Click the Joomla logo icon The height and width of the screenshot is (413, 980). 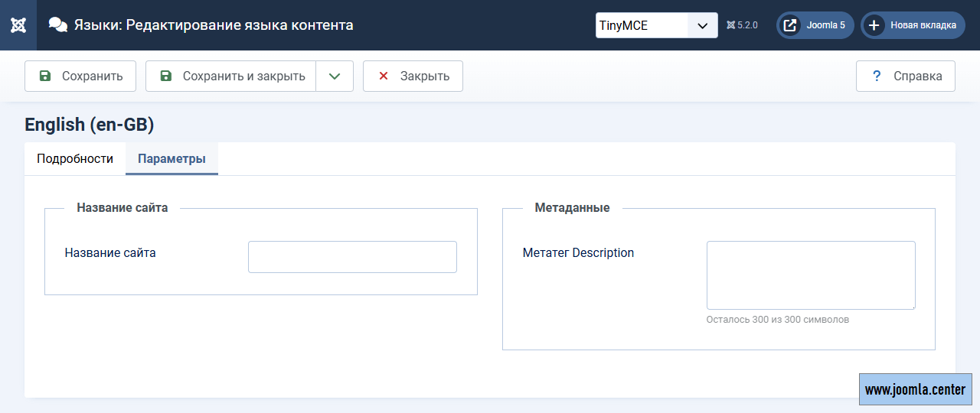18,25
